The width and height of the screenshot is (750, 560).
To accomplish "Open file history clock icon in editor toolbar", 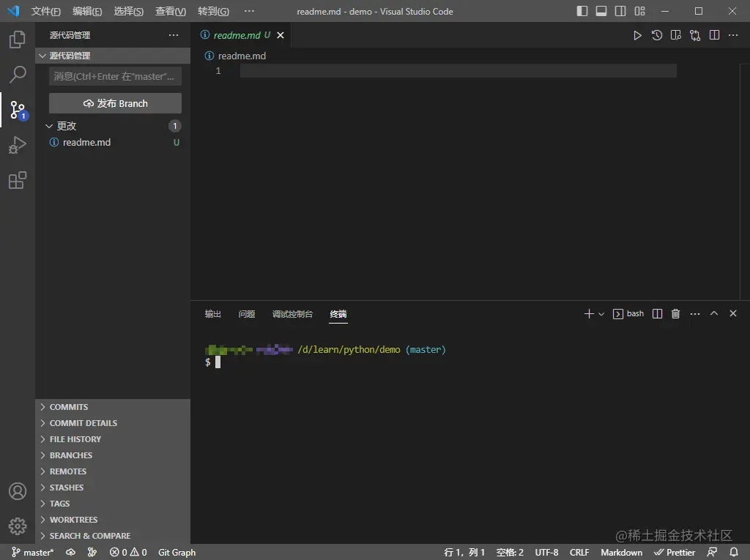I will 657,35.
